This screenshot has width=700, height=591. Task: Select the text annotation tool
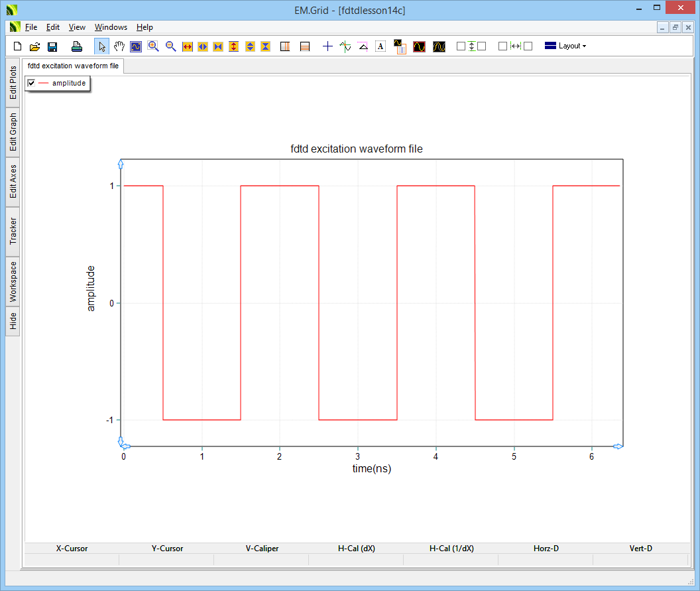(x=380, y=46)
